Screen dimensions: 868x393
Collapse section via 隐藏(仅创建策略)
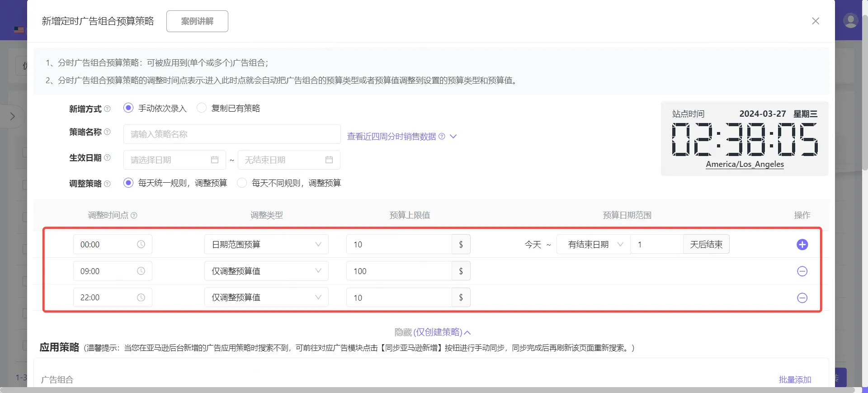(433, 332)
